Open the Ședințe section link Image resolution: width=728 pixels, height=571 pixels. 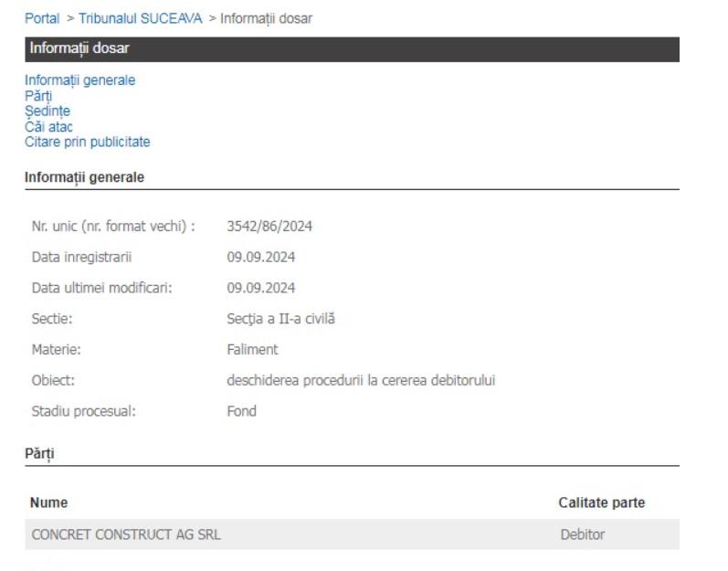[x=47, y=111]
